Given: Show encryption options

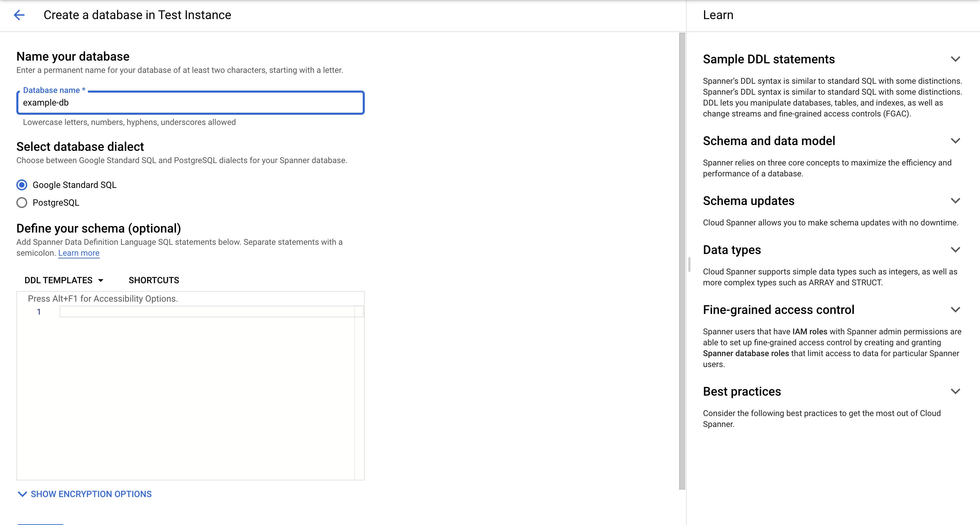Looking at the screenshot, I should pos(91,494).
